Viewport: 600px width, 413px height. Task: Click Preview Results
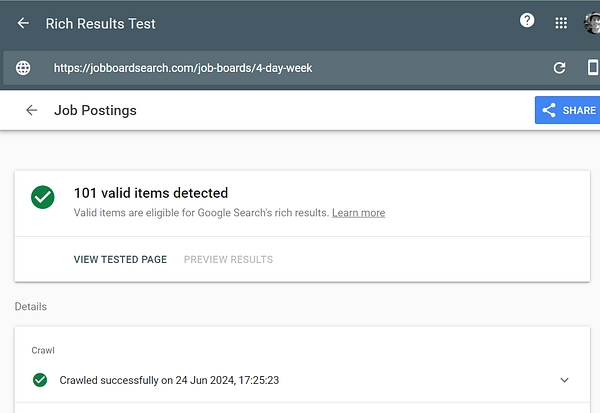(x=228, y=259)
